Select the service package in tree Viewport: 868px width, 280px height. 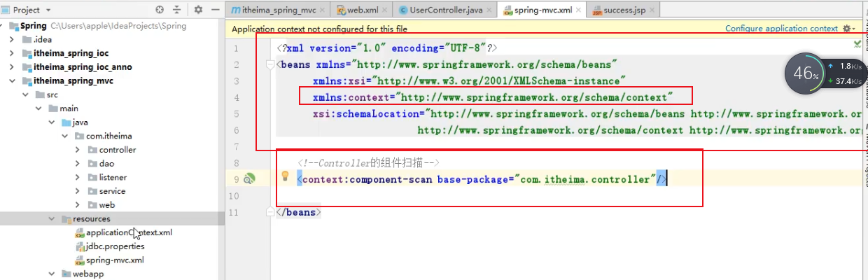[x=112, y=191]
